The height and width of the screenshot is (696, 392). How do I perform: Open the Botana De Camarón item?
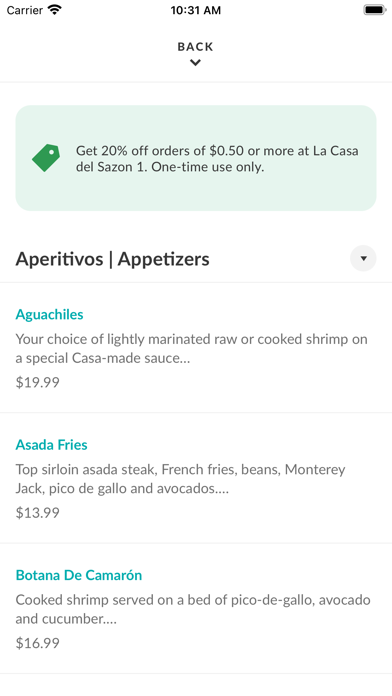tap(196, 609)
